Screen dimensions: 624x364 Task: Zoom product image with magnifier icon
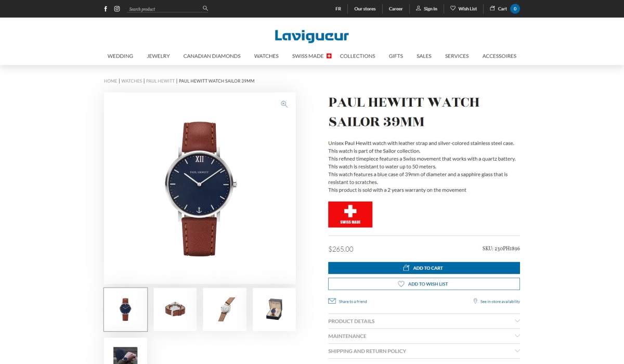click(284, 104)
